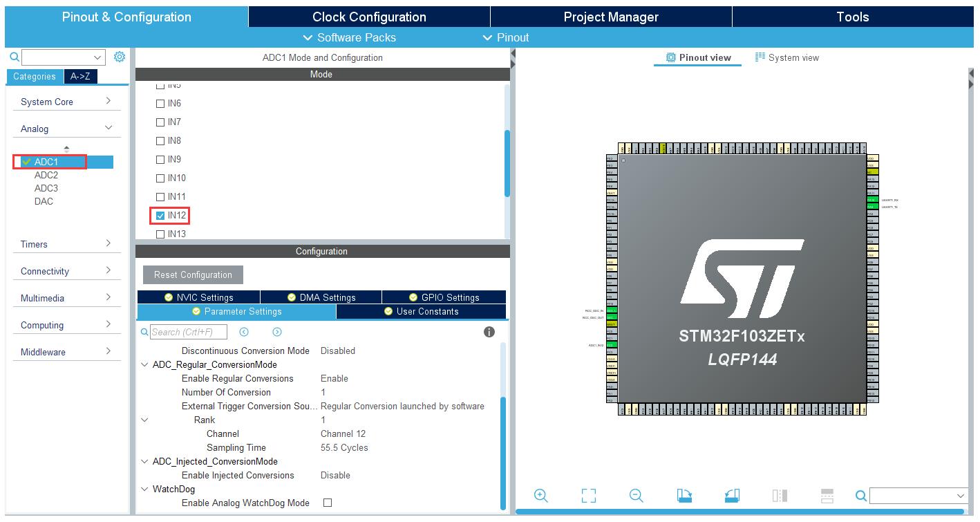The width and height of the screenshot is (980, 522).
Task: Click Channel 12 value
Action: 343,434
